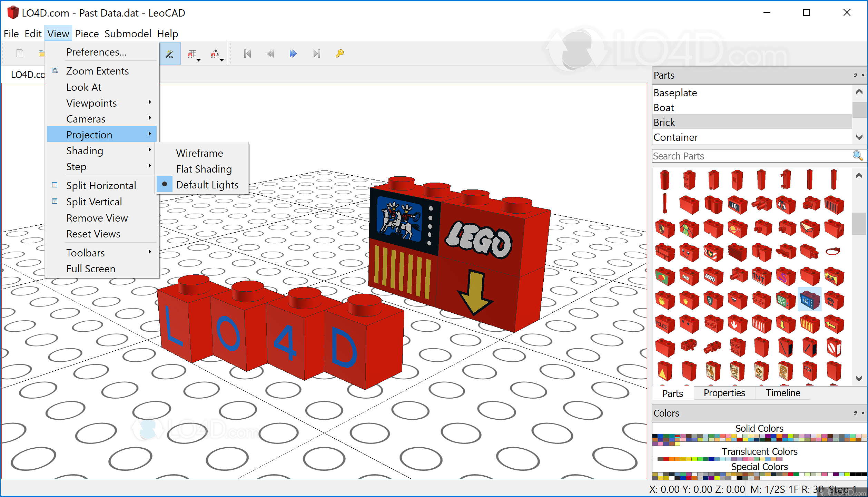Click the New document toolbar icon
Screen dimensions: 868x497
tap(20, 53)
